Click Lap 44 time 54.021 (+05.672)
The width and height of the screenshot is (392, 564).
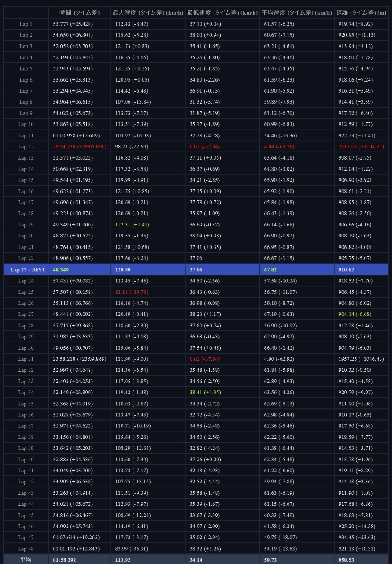coord(73,504)
